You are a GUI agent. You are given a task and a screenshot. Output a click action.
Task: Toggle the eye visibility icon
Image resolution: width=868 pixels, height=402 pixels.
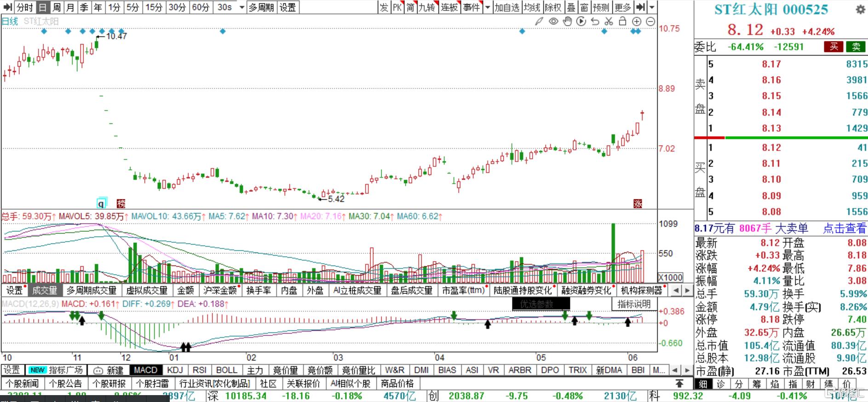click(x=553, y=21)
